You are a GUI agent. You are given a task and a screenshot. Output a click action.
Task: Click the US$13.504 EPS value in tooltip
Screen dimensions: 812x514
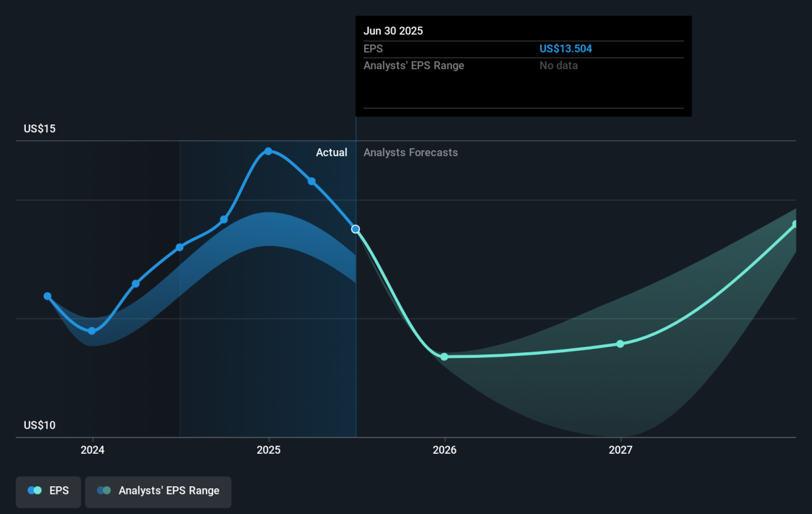point(561,49)
